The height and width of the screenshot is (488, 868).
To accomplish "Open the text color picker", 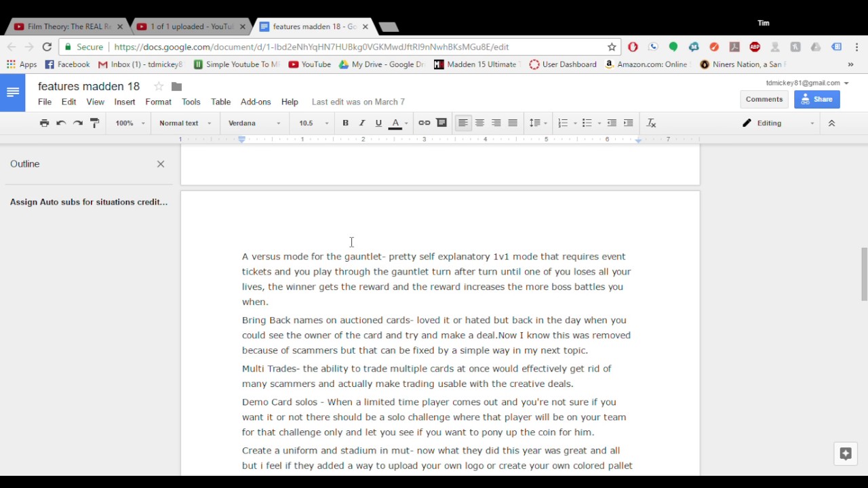I will pos(398,123).
